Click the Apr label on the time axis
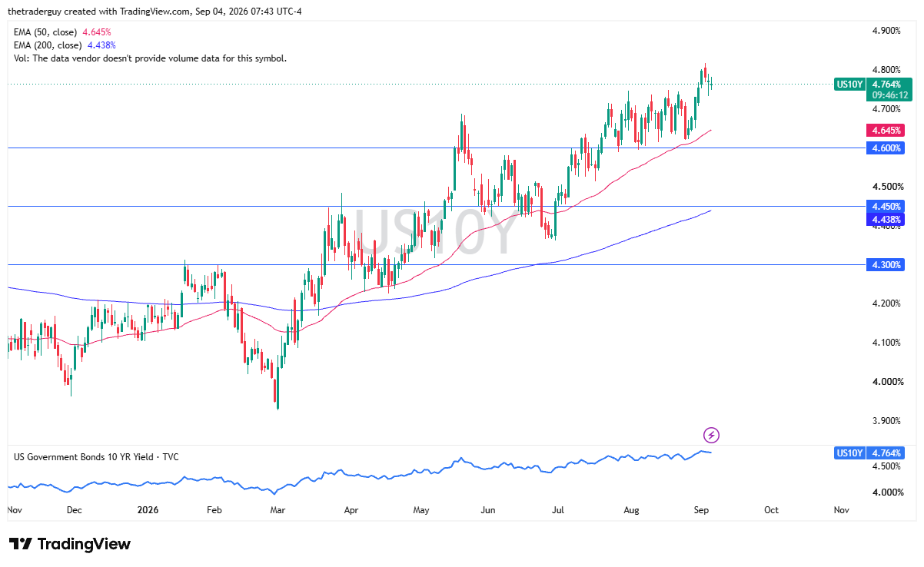Screen dimensions: 924x567 [x=351, y=509]
